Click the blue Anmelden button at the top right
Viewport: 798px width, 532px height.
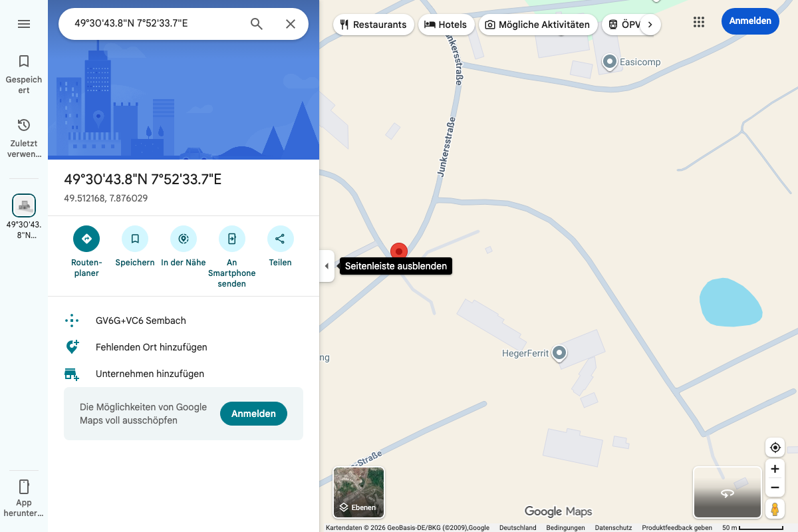750,21
